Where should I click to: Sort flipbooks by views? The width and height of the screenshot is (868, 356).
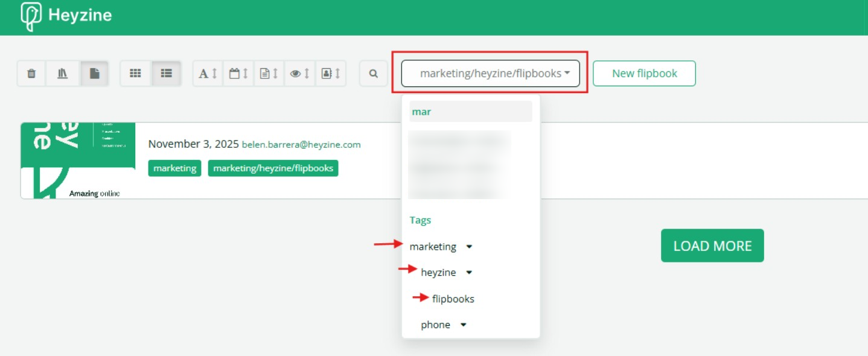[x=300, y=74]
